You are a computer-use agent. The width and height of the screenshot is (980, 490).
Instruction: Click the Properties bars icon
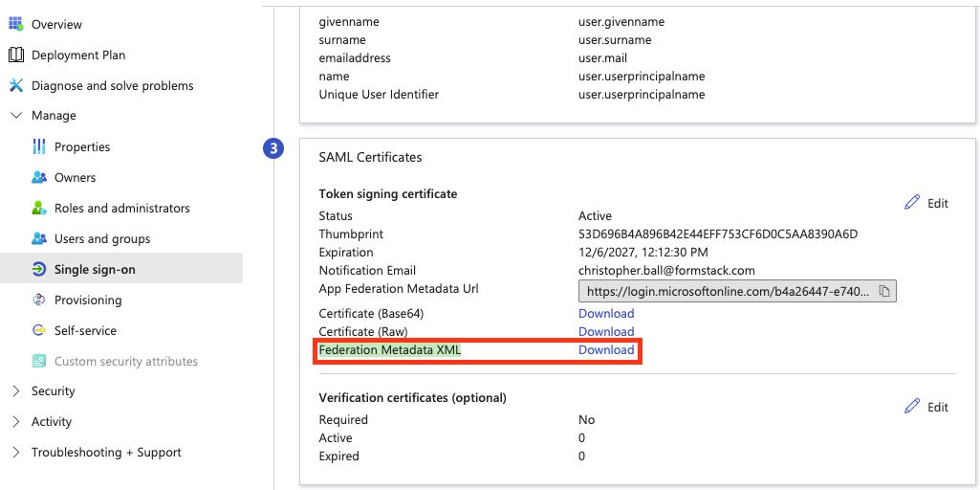coord(38,146)
